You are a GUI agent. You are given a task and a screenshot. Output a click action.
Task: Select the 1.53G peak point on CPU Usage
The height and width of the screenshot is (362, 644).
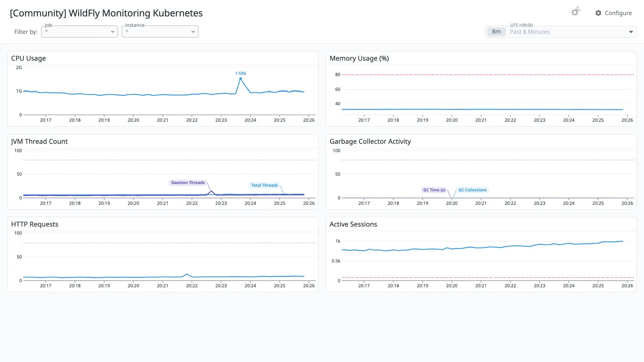click(240, 79)
